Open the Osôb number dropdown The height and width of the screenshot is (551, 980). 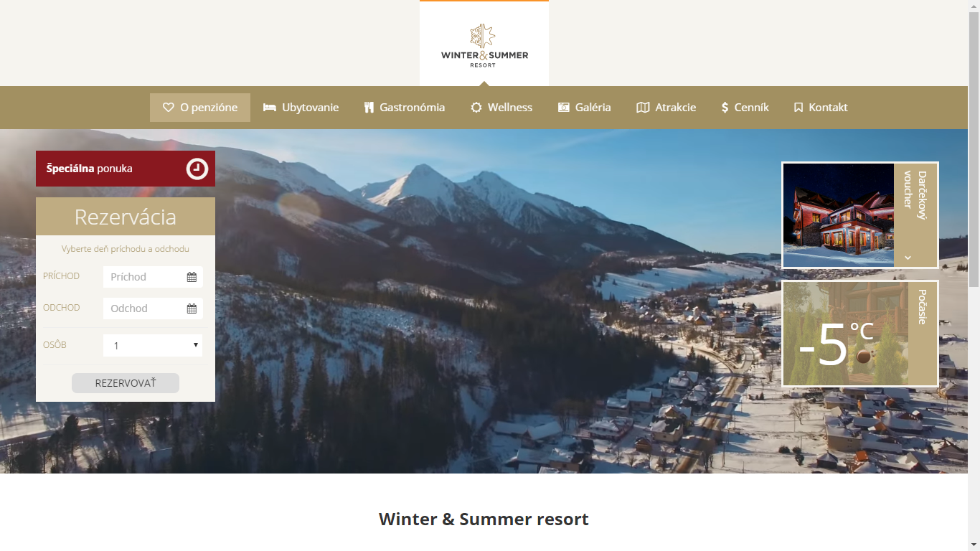tap(153, 345)
